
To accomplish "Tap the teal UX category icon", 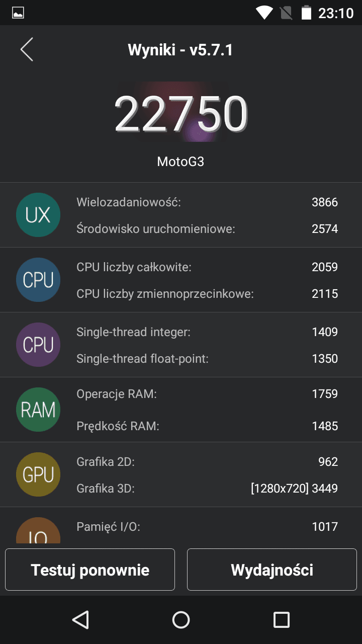I will 38,215.
